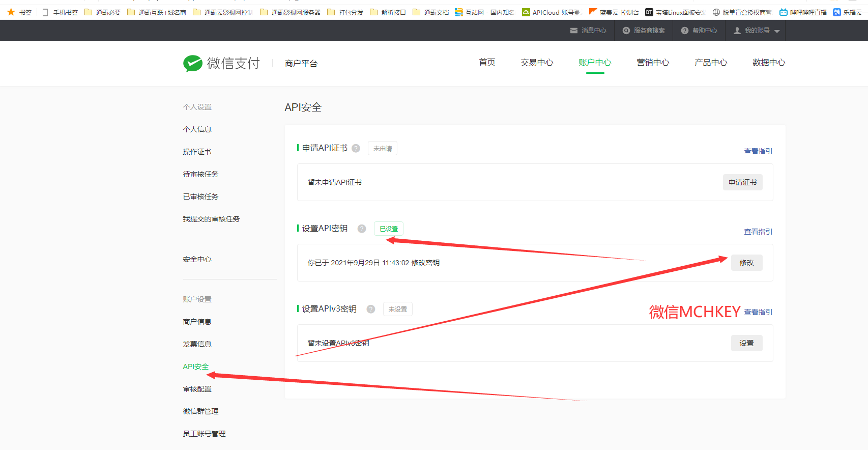The height and width of the screenshot is (450, 868).
Task: Open 查看指引 link for API certificate
Action: coord(758,151)
